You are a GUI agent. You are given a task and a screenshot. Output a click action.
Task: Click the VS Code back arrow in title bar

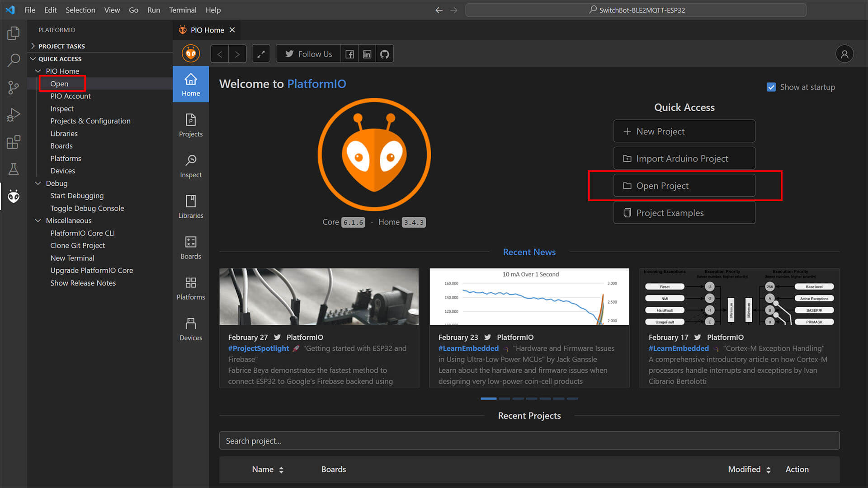439,10
